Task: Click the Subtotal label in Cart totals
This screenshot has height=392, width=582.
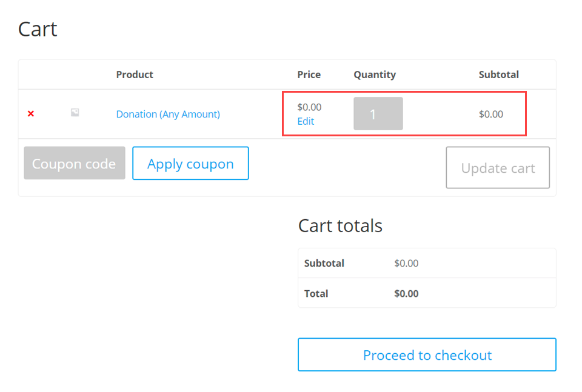Action: [324, 264]
